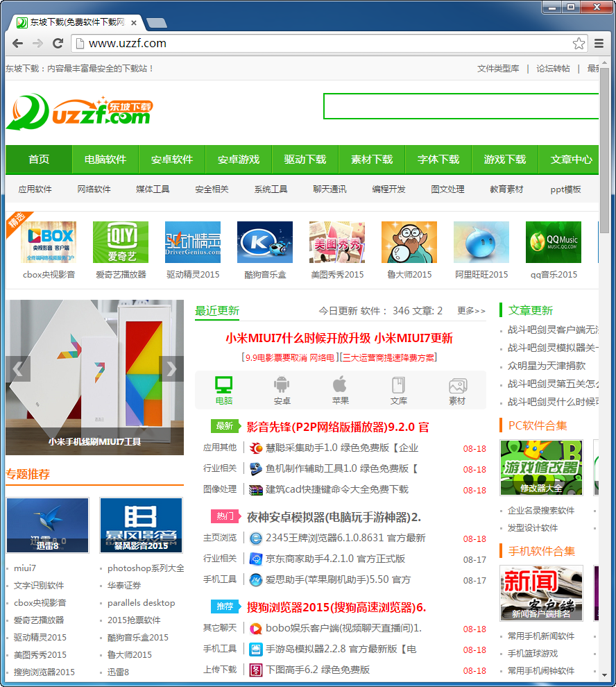This screenshot has width=616, height=687.
Task: Close the 东坡下载 browser tab
Action: pos(134,23)
